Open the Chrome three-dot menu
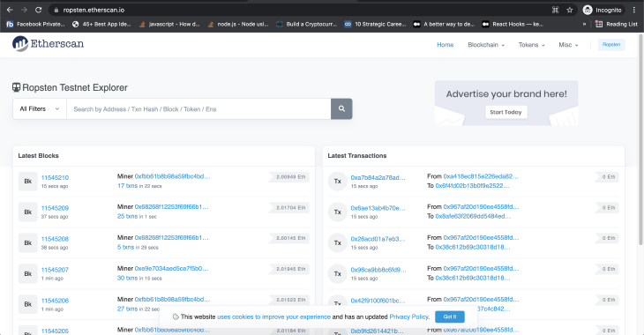The width and height of the screenshot is (644, 335). 634,10
